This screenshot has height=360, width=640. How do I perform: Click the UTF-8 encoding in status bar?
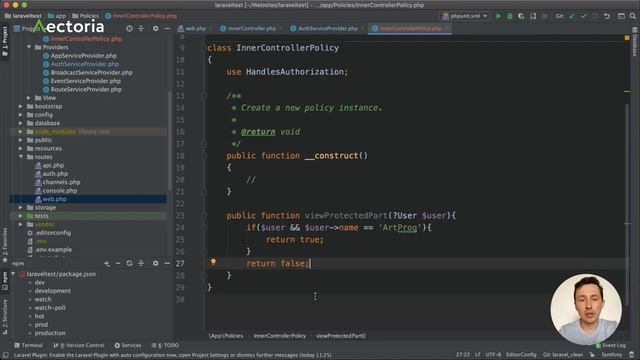(493, 355)
